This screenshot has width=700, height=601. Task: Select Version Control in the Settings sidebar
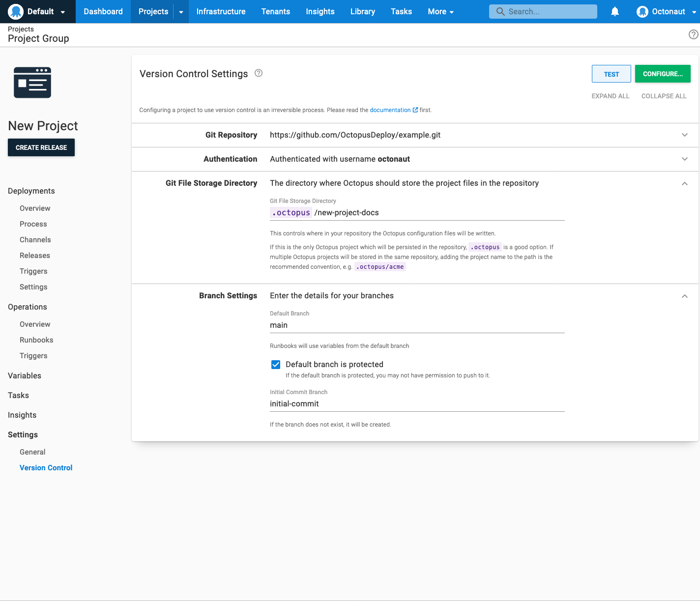click(46, 467)
